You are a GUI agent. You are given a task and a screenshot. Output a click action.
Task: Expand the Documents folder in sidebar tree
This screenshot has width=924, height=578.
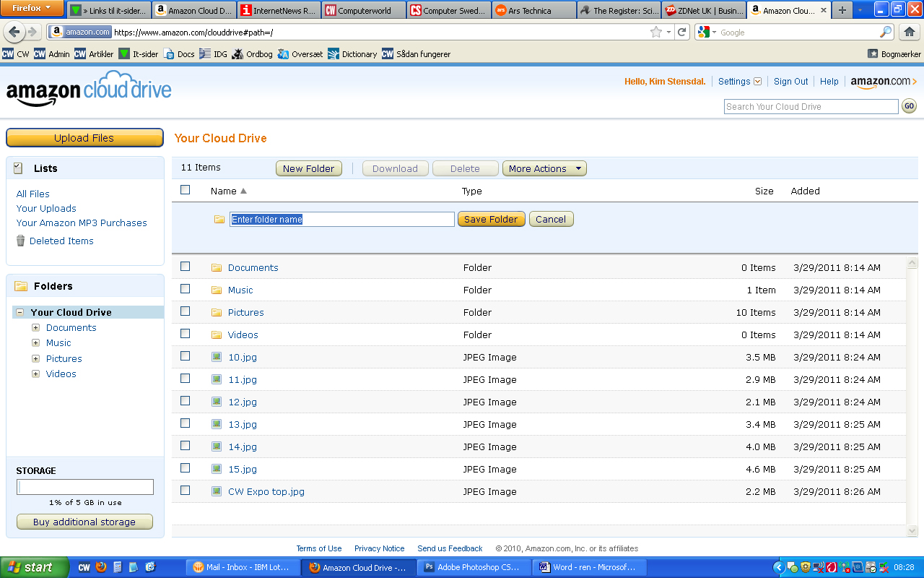[x=35, y=327]
